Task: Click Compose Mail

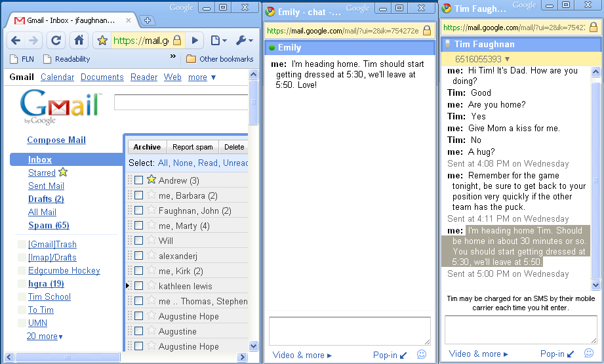Action: pos(56,140)
